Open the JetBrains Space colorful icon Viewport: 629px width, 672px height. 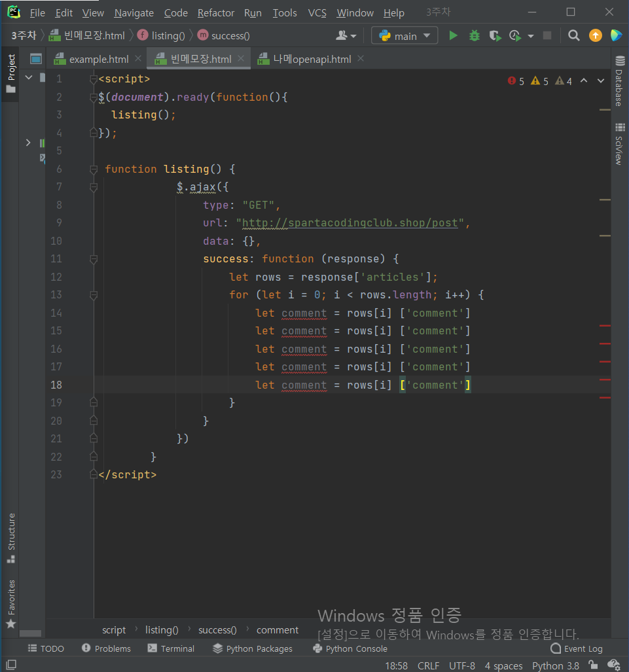(616, 35)
